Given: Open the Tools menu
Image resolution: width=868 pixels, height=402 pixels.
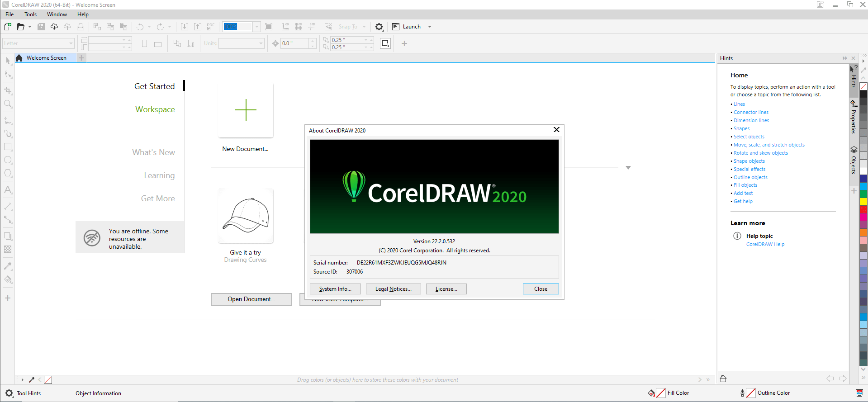Looking at the screenshot, I should 31,14.
